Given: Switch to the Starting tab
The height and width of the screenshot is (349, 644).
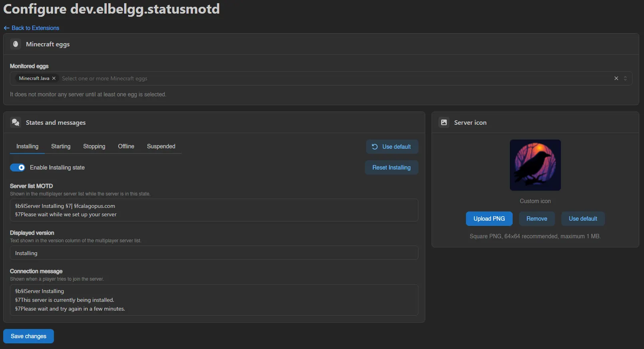Looking at the screenshot, I should [61, 146].
